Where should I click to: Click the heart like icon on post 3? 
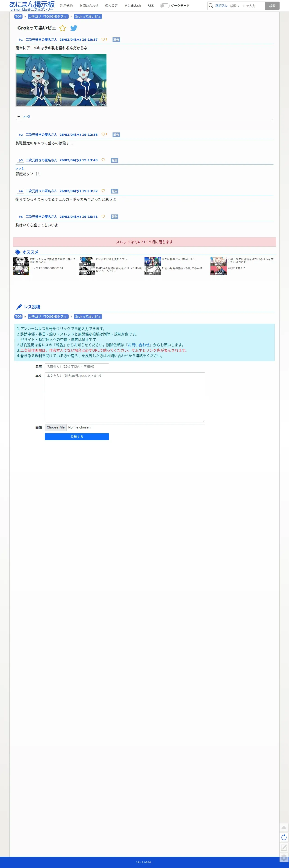103,160
